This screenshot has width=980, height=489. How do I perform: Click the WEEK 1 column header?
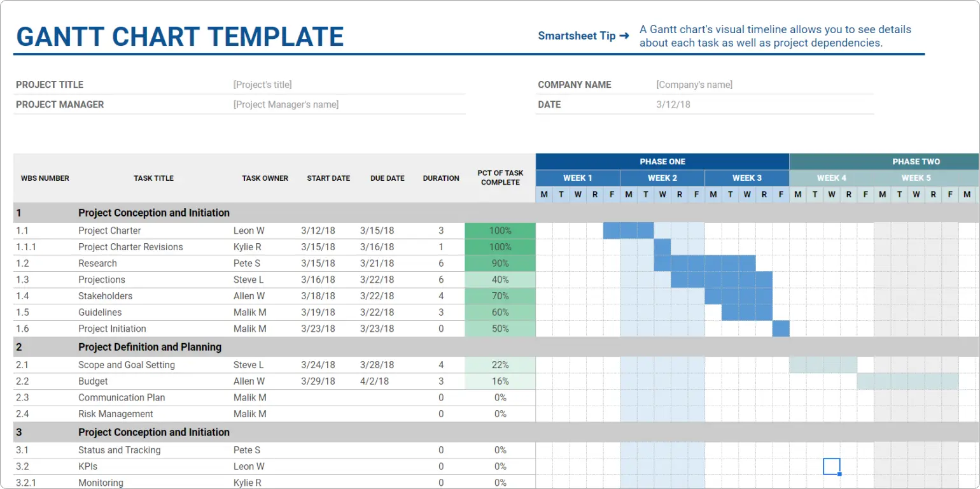[578, 178]
